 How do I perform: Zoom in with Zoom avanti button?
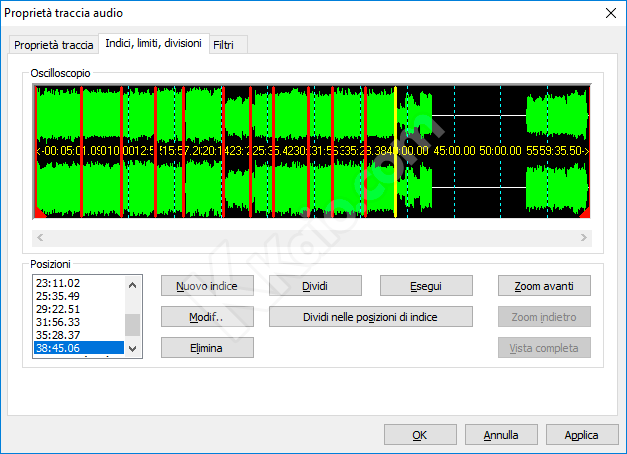pos(544,286)
